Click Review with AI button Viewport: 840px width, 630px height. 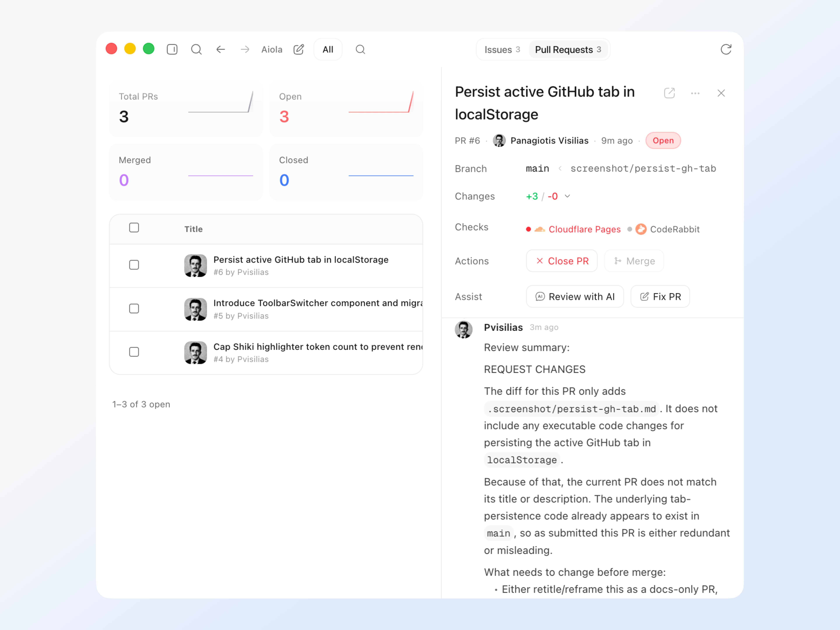tap(575, 297)
